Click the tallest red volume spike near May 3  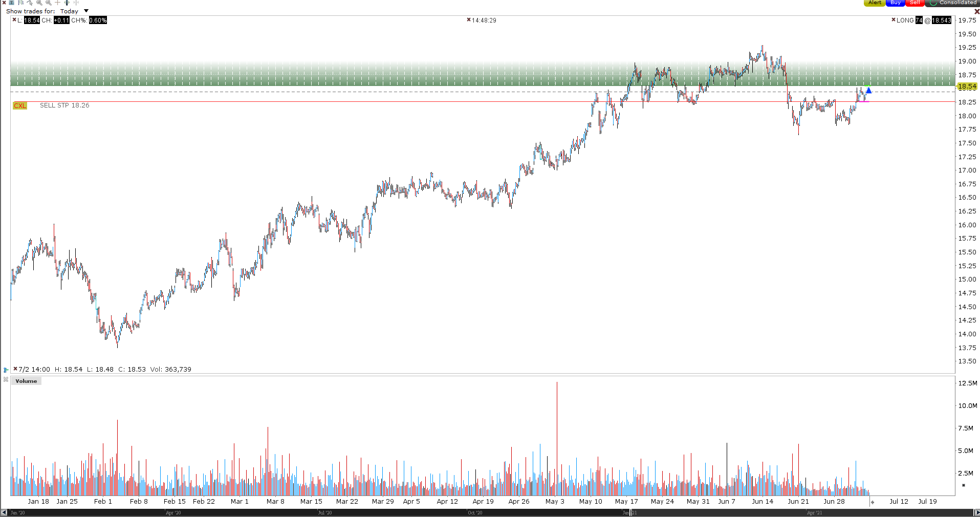coord(557,438)
